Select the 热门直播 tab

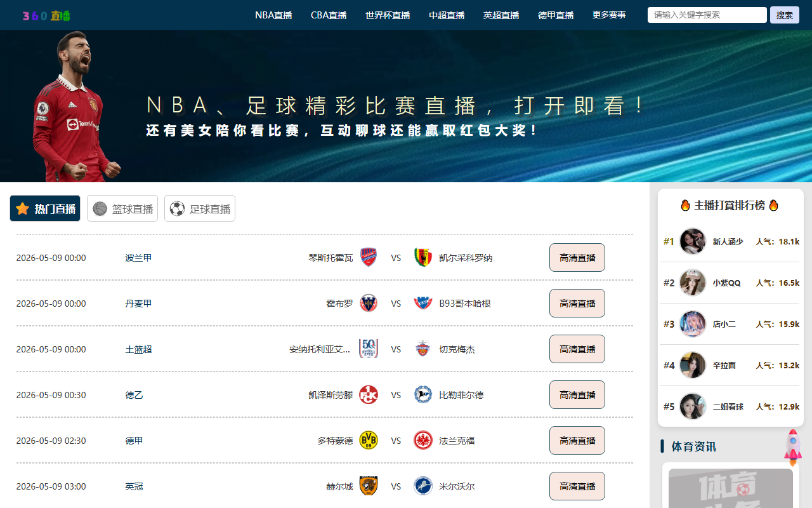45,208
